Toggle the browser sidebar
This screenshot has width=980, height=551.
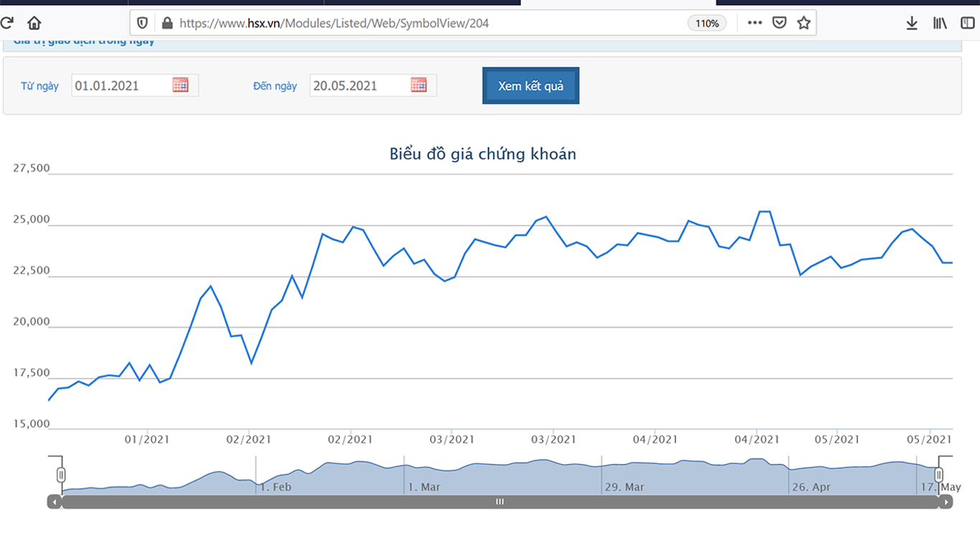coord(967,23)
